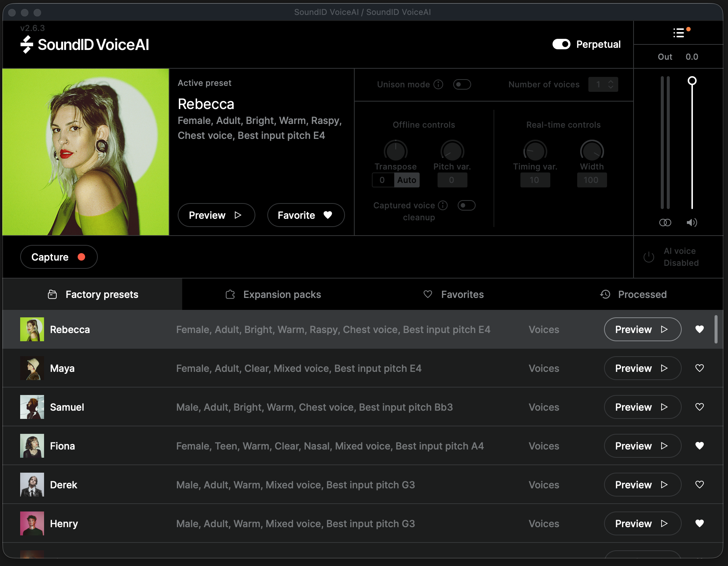The width and height of the screenshot is (728, 566).
Task: Select the Samuel thumbnail
Action: click(32, 407)
